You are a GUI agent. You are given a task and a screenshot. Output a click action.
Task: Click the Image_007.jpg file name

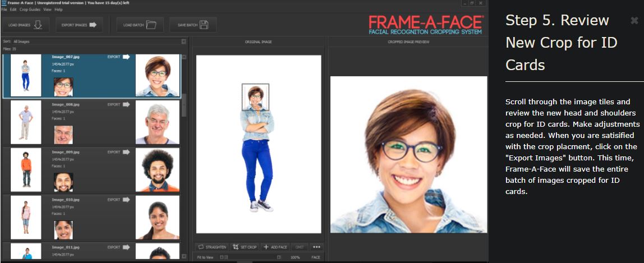[x=65, y=57]
